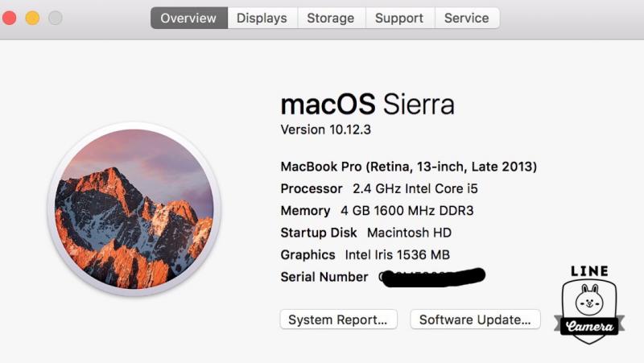Viewport: 644px width, 363px height.
Task: Click the Intel Iris 1536 MB graphics text
Action: [397, 255]
